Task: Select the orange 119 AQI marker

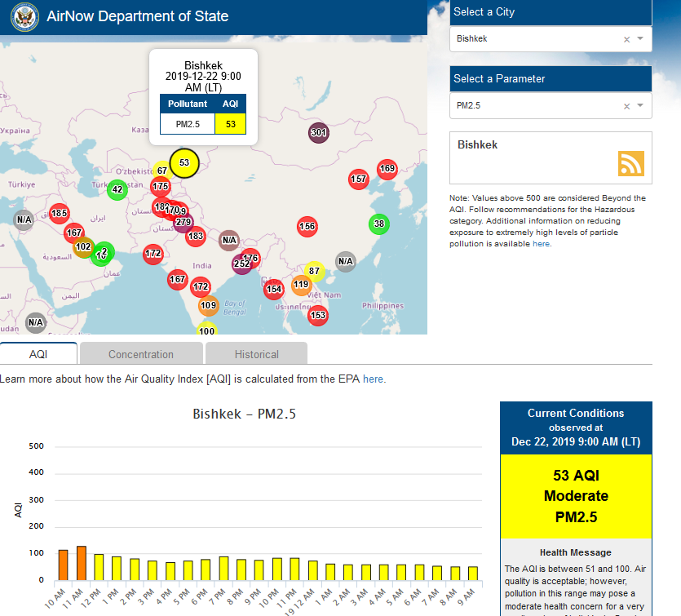Action: tap(301, 285)
